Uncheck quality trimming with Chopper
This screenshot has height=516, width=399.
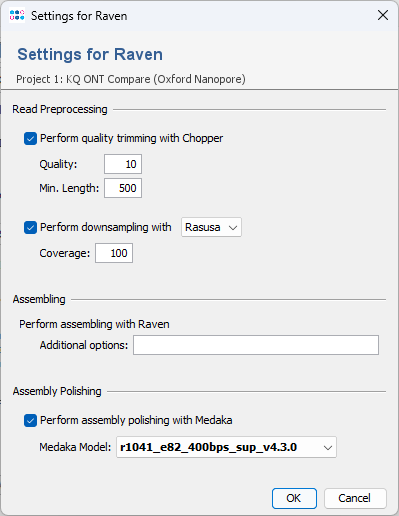30,138
